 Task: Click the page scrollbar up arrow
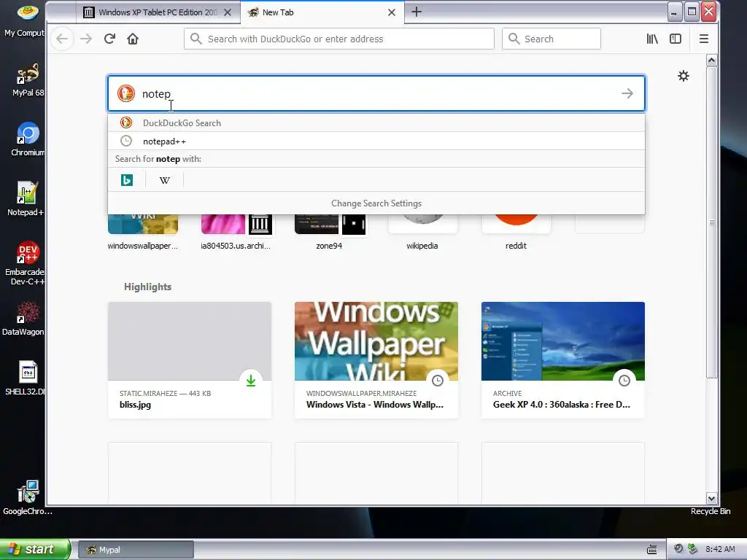coord(711,60)
